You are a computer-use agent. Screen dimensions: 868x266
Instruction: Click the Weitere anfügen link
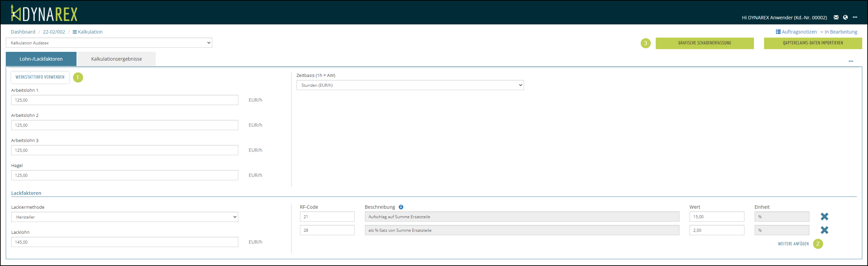click(x=793, y=244)
